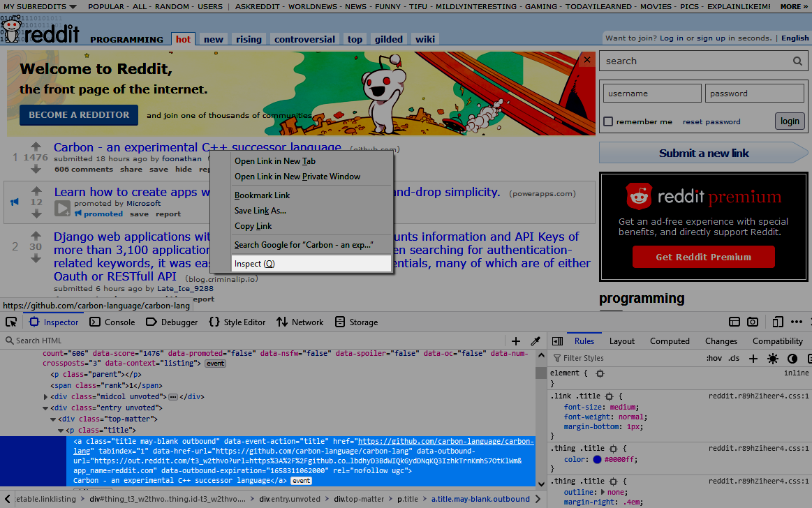Click the play thumbnail of the promoted post
The height and width of the screenshot is (508, 812).
click(62, 209)
